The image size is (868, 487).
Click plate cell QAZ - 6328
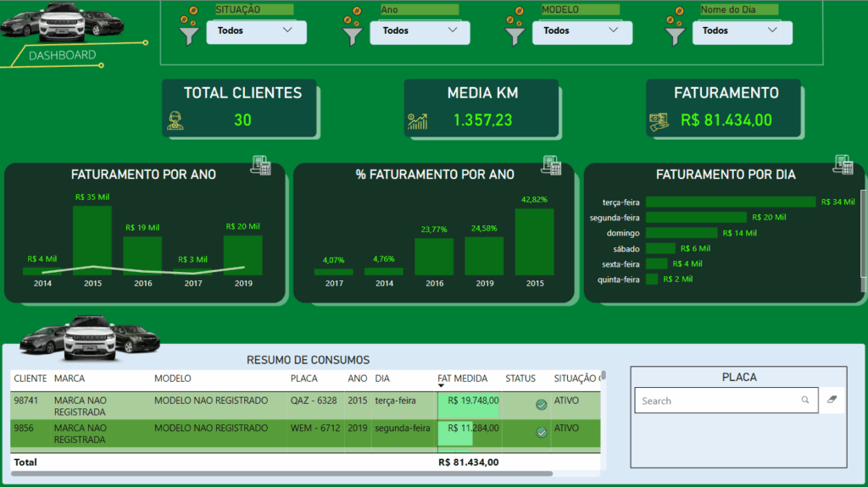pyautogui.click(x=314, y=400)
